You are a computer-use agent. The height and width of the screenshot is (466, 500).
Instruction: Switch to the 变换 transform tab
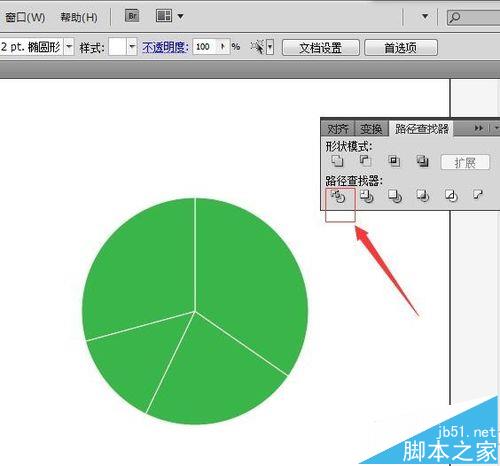pyautogui.click(x=371, y=128)
